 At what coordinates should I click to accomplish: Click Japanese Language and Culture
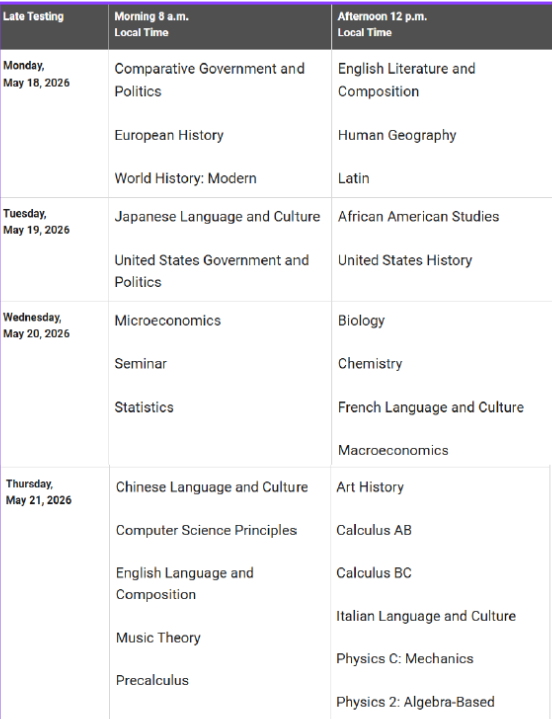click(x=217, y=216)
